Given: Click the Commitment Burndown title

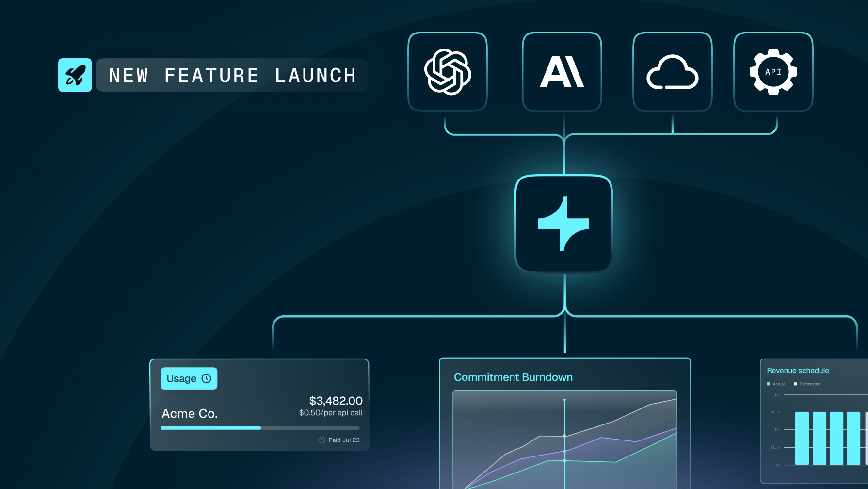Looking at the screenshot, I should (513, 377).
